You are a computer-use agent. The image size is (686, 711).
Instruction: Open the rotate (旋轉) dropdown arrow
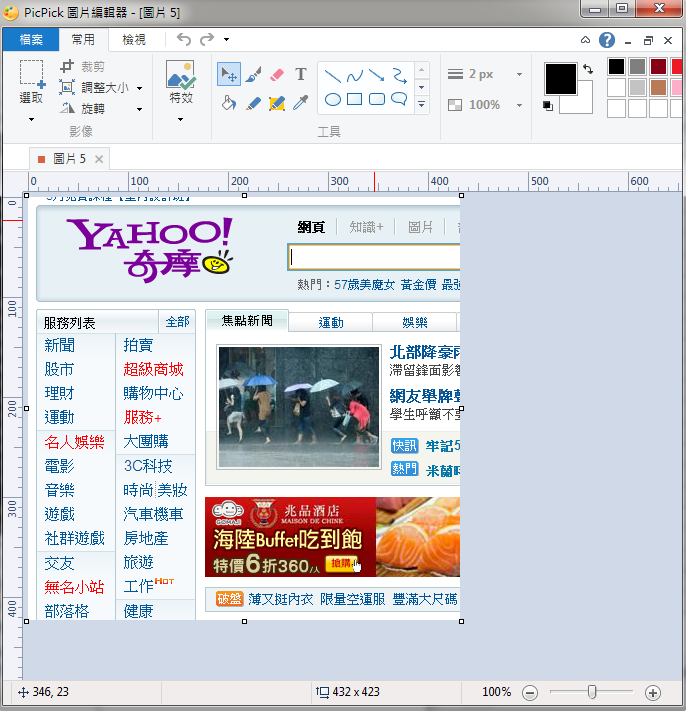point(140,109)
